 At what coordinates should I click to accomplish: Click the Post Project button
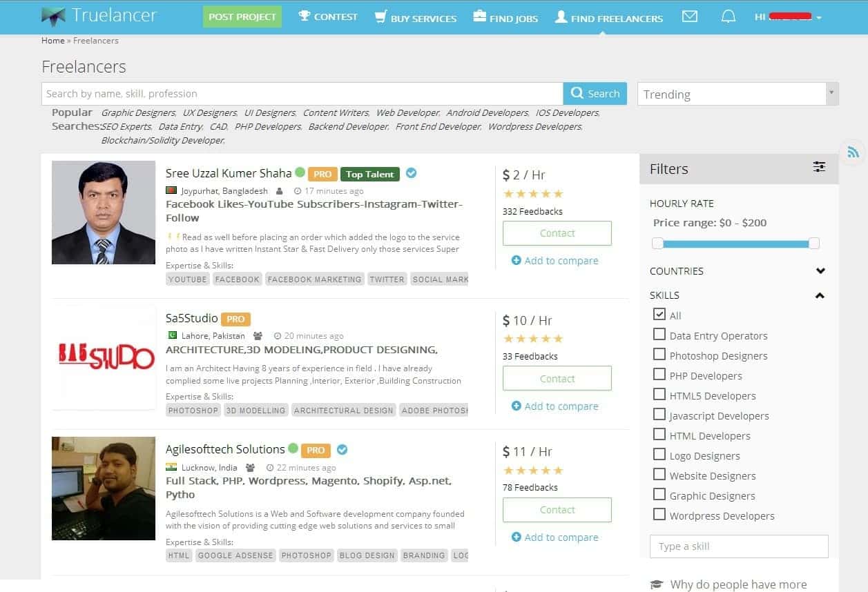tap(242, 17)
